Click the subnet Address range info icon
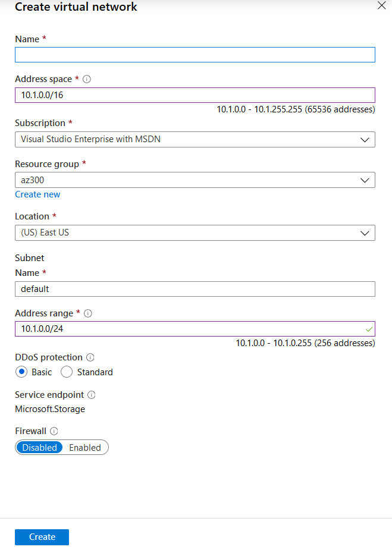392x556 pixels. 87,313
